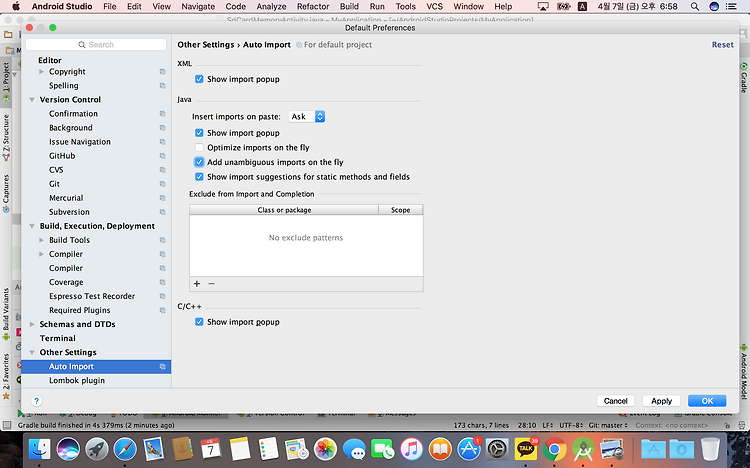The width and height of the screenshot is (750, 468).
Task: Open Google Chrome from the Dock
Action: click(x=554, y=449)
